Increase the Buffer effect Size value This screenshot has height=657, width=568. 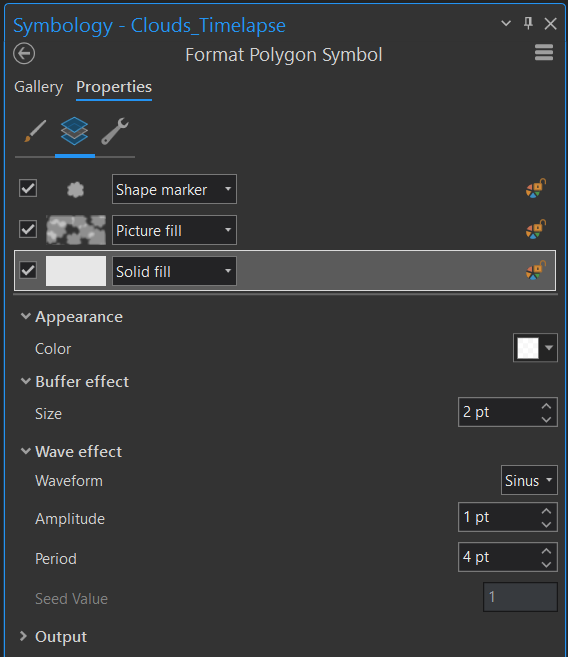click(546, 406)
